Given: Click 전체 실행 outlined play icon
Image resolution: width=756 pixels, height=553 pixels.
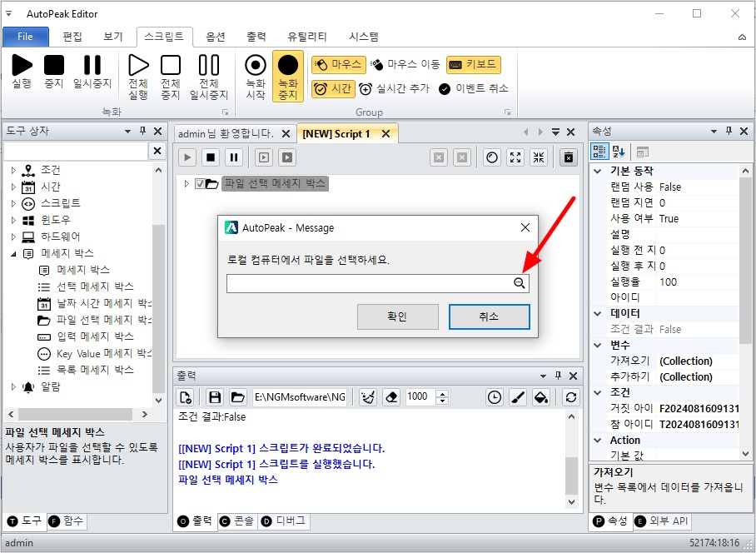Looking at the screenshot, I should [x=138, y=65].
